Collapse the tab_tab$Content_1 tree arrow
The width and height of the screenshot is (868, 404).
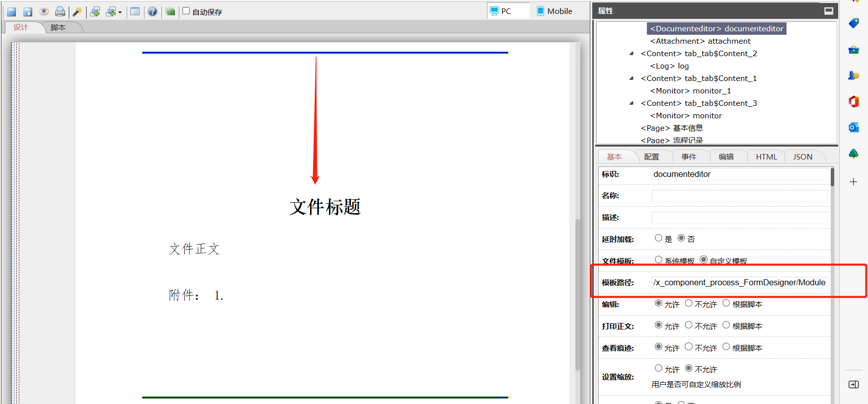point(631,79)
